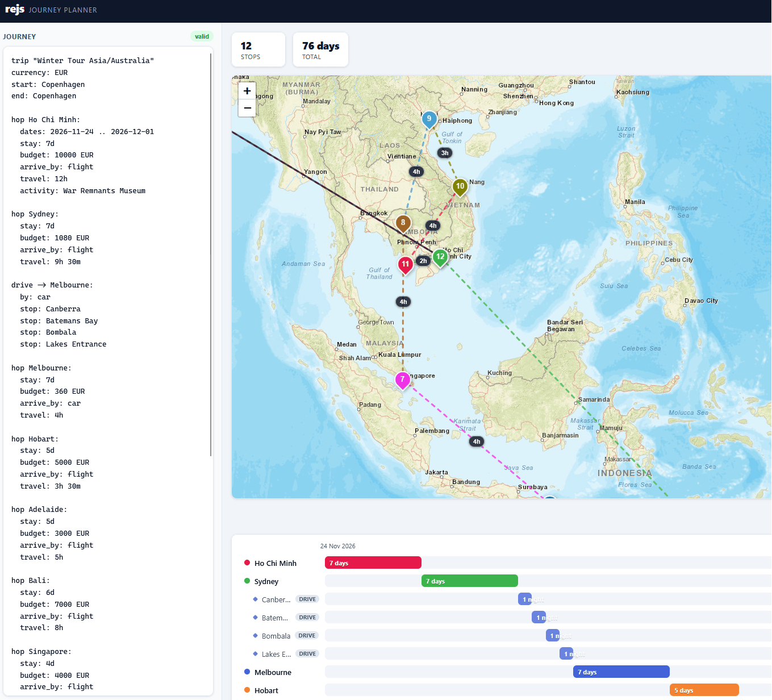Click the 'end: Copenhagen' line
The width and height of the screenshot is (772, 700).
44,96
